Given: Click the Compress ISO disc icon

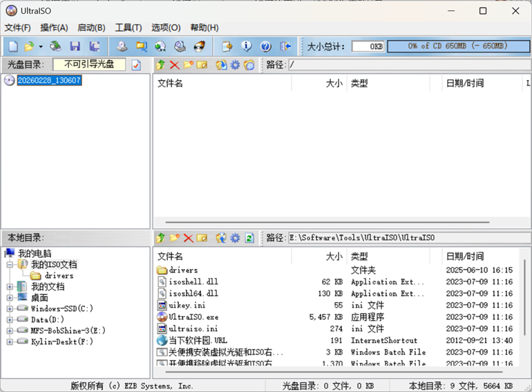Looking at the screenshot, I should click(x=180, y=46).
